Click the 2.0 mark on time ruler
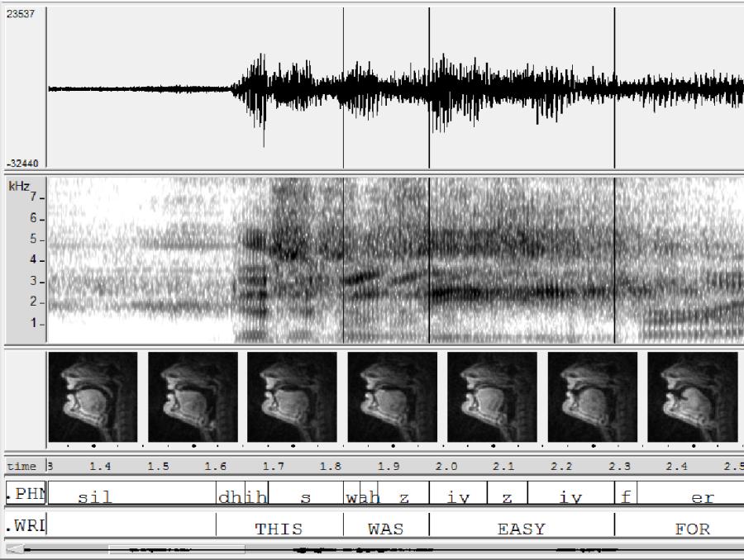Screen dimensions: 744x560 pos(446,467)
